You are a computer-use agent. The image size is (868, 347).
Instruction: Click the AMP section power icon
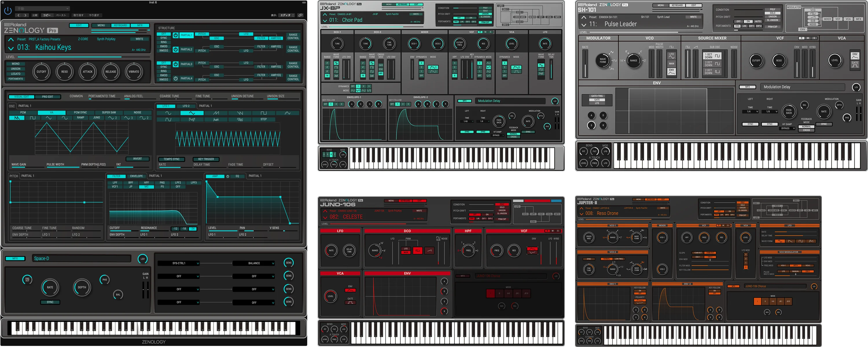[228, 176]
